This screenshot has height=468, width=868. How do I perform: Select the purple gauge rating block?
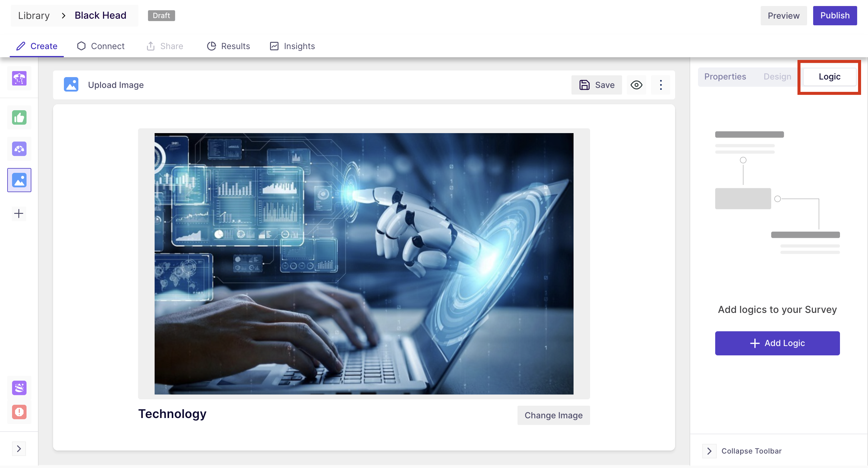coord(19,149)
